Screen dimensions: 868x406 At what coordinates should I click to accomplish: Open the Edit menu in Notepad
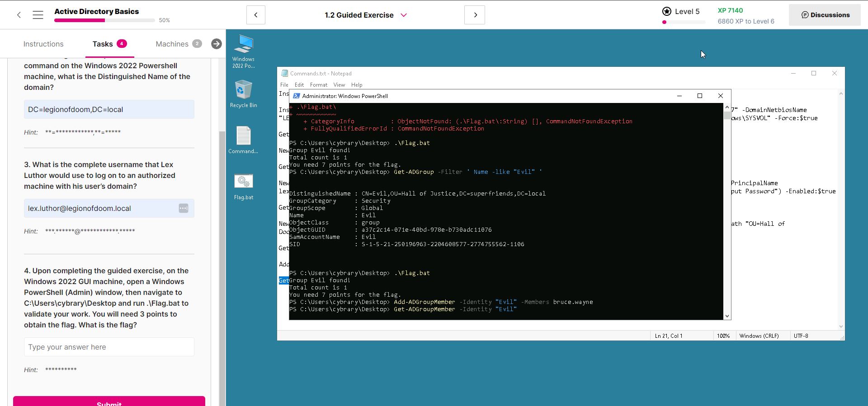(299, 85)
